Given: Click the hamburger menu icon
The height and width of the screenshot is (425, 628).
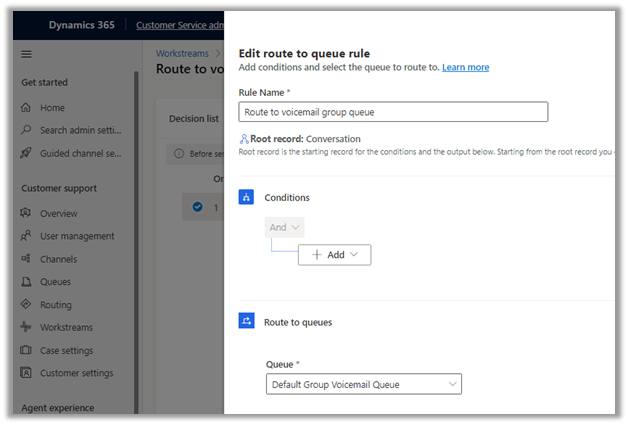Looking at the screenshot, I should click(x=27, y=54).
